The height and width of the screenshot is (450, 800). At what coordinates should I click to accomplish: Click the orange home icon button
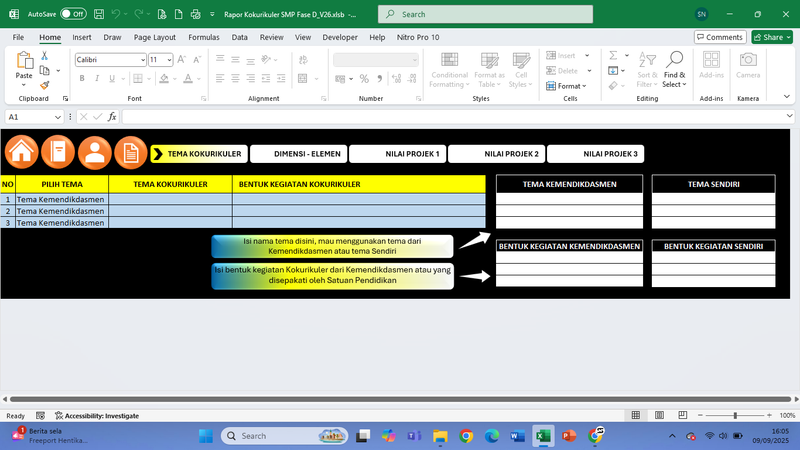pyautogui.click(x=22, y=152)
